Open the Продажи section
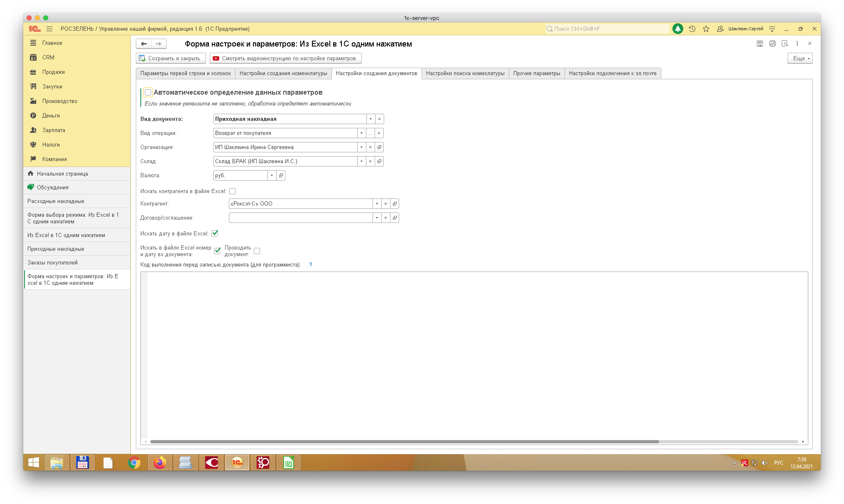Screen dimensions: 844x504 pyautogui.click(x=53, y=72)
